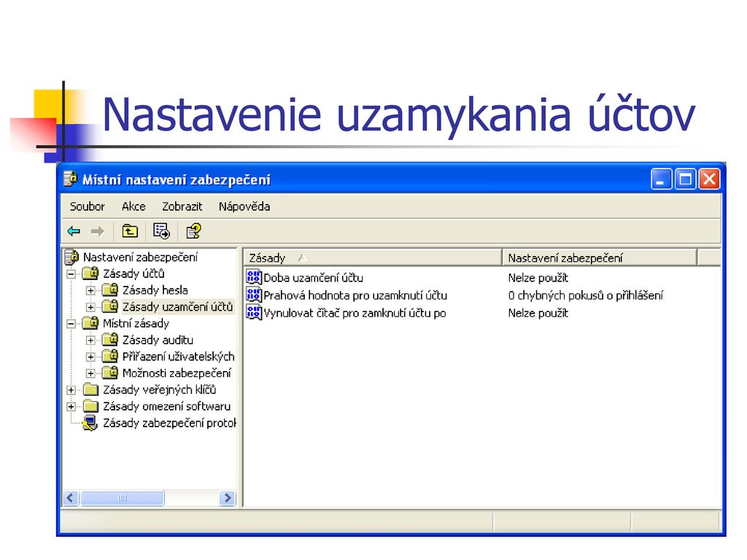Click the Přiřazení uživatelských folder icon

110,356
